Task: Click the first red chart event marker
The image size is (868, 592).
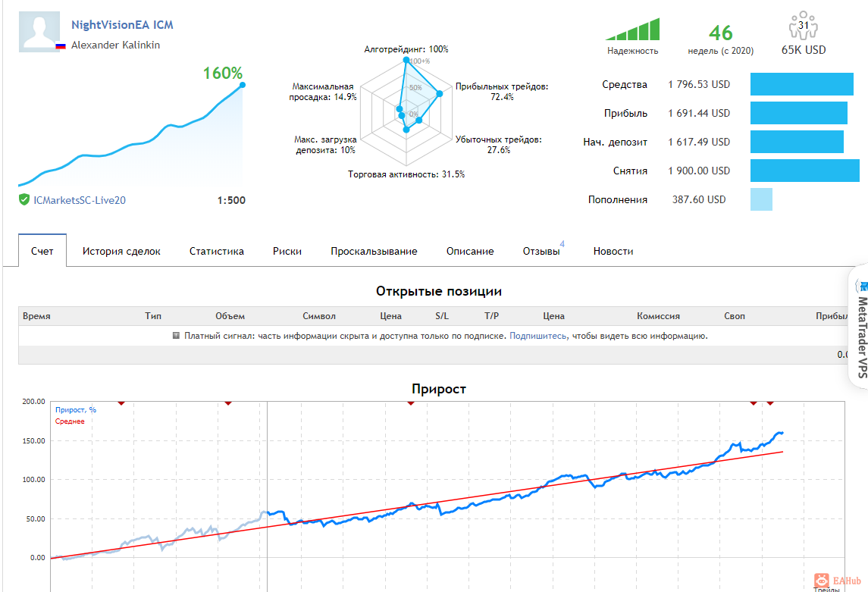Action: tap(121, 403)
